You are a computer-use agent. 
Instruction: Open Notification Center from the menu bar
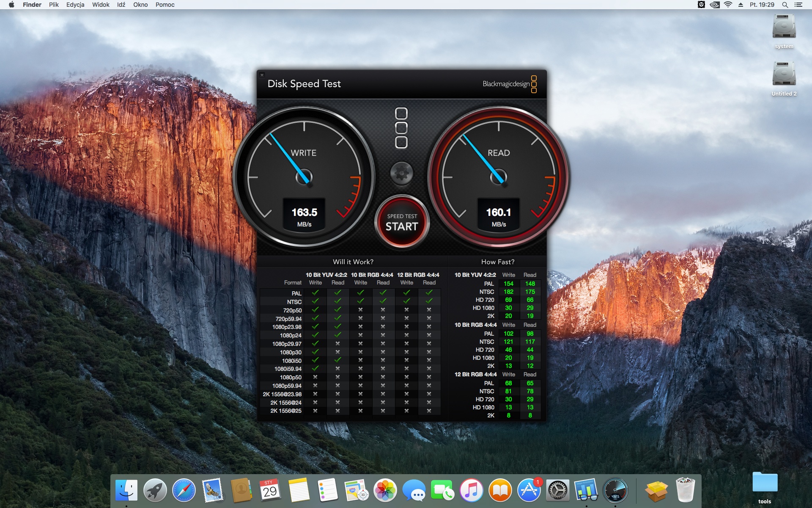tap(798, 5)
